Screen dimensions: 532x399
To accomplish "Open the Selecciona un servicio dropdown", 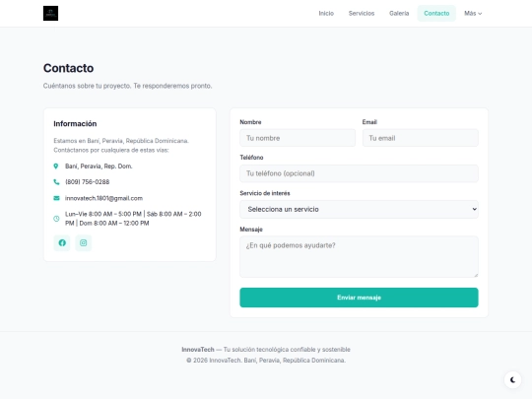I will (x=359, y=209).
